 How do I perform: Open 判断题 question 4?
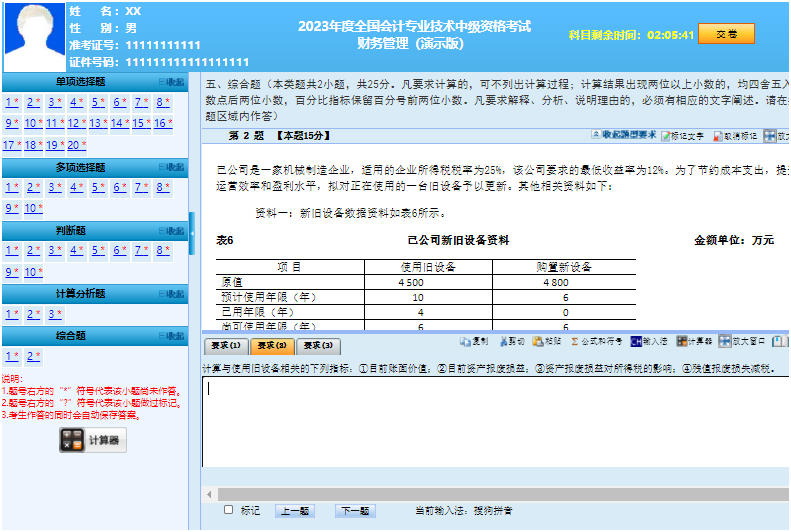point(77,250)
